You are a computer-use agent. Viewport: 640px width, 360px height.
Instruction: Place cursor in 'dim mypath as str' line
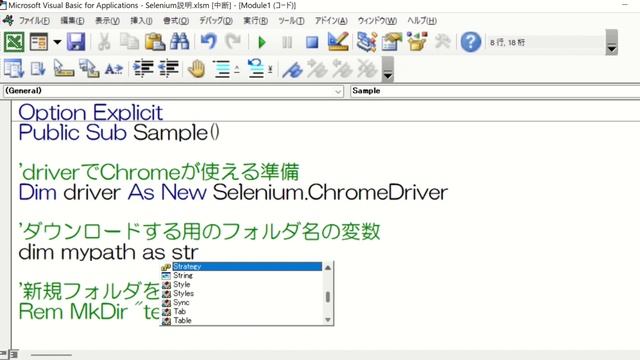(109, 252)
